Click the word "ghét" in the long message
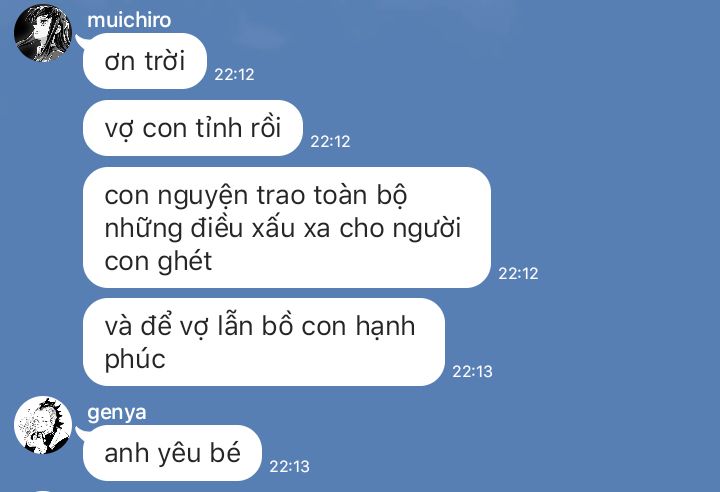The height and width of the screenshot is (492, 720). 185,262
